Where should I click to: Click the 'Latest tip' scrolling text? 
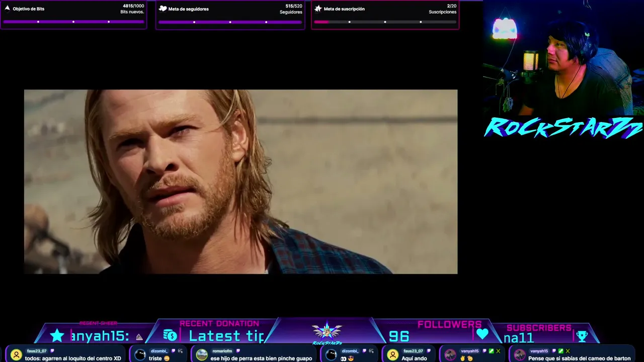226,336
